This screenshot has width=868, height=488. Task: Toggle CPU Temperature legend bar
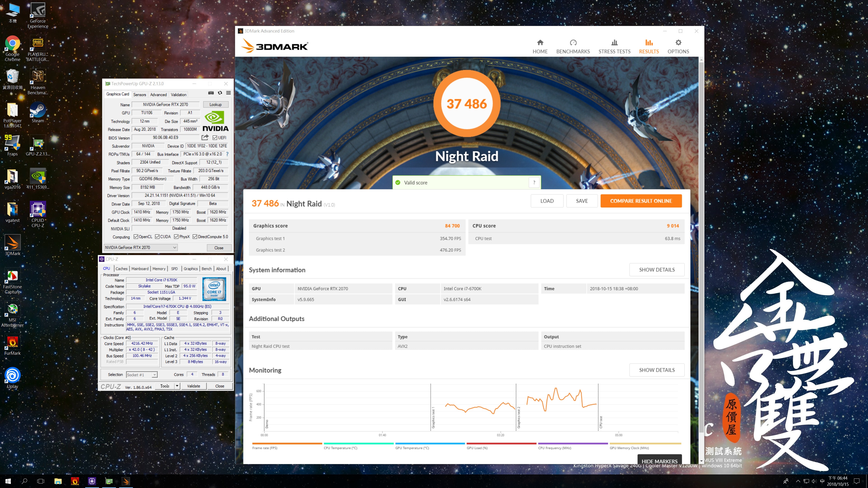[x=359, y=443]
